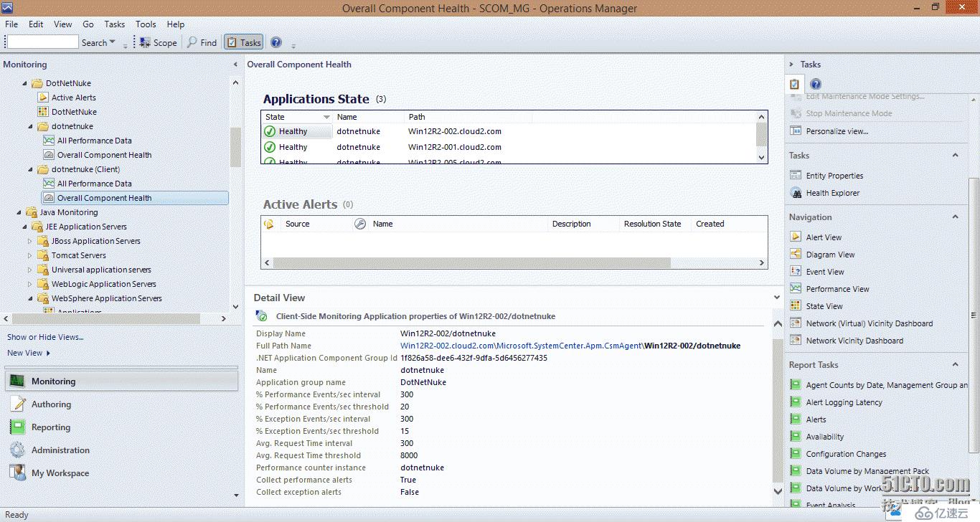Screen dimensions: 980x522
Task: Click Personalize view task
Action: (x=837, y=131)
